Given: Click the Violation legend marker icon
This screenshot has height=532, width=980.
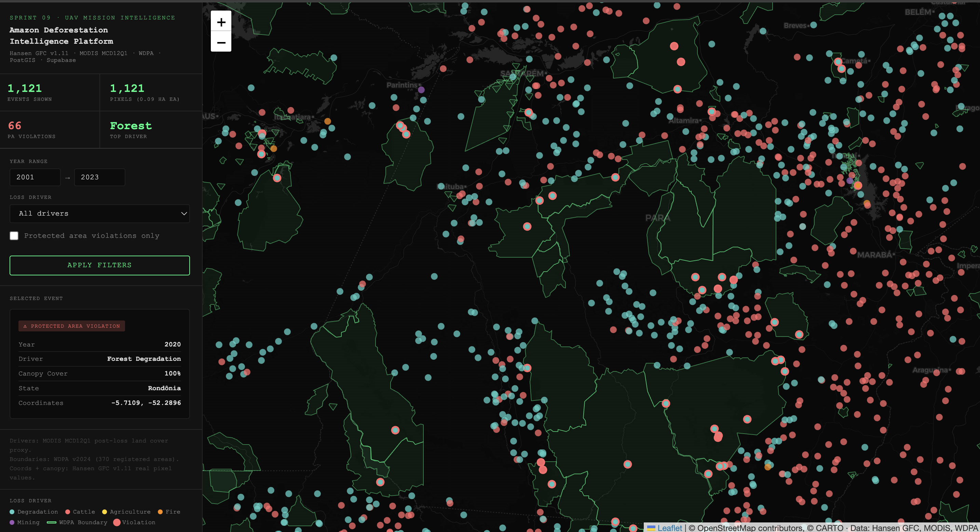Looking at the screenshot, I should pyautogui.click(x=117, y=522).
